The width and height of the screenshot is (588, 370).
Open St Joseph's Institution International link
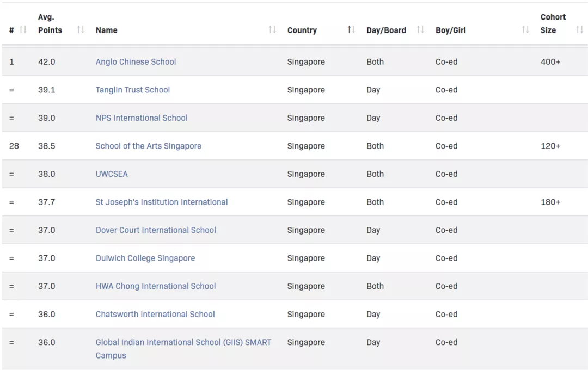click(x=162, y=202)
